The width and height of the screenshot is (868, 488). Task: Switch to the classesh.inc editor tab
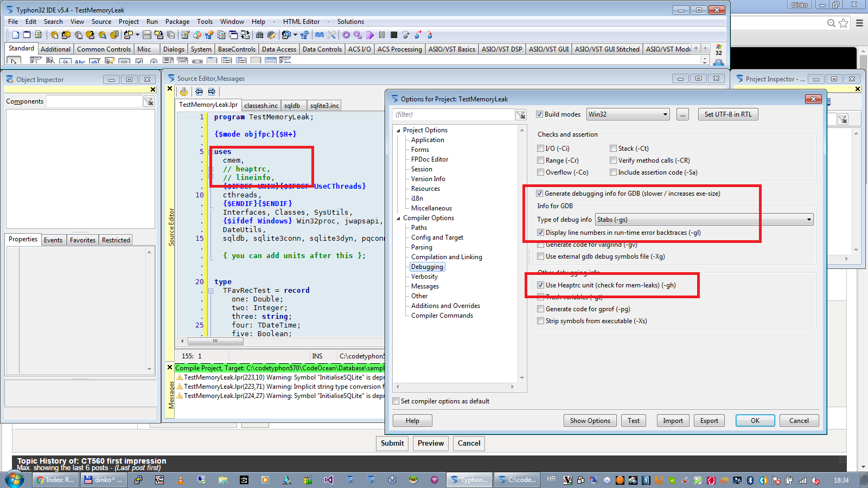pos(261,105)
